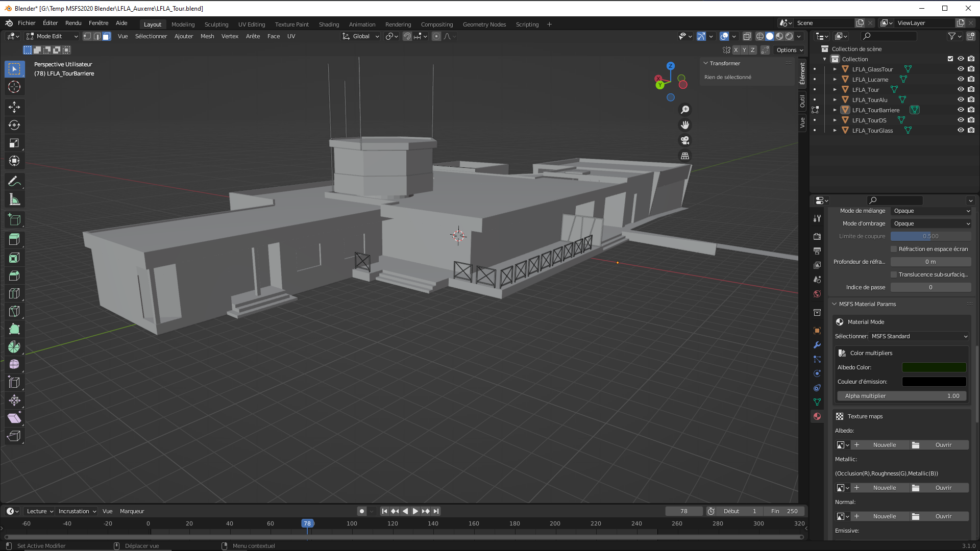Click the camera view gizmo icon

pyautogui.click(x=685, y=140)
